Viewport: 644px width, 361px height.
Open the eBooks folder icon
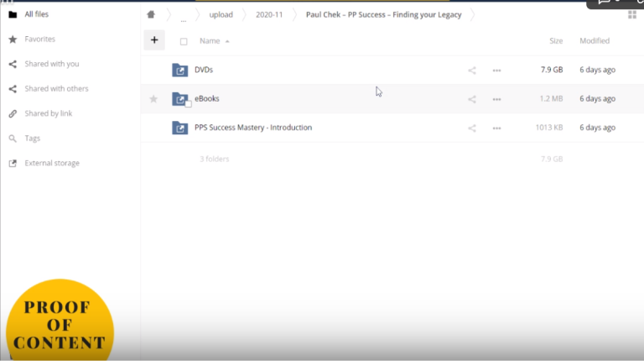[x=180, y=99]
